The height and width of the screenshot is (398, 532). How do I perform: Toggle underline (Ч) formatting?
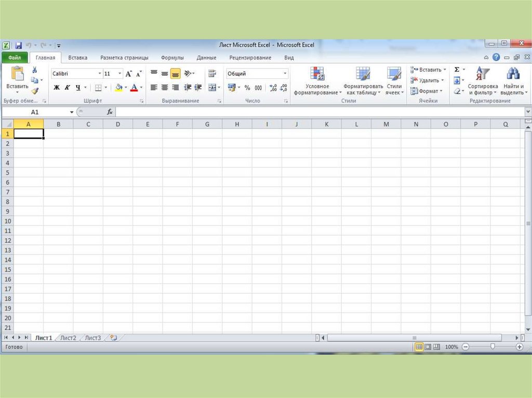78,88
